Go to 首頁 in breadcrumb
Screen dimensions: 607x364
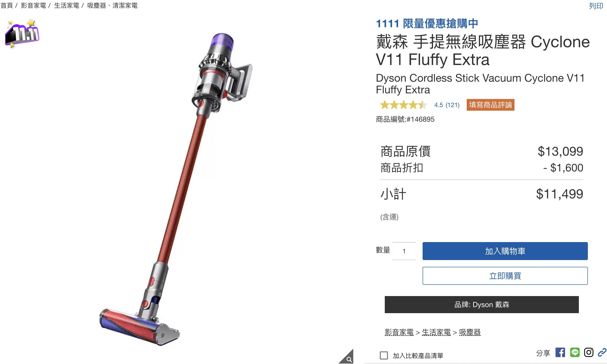[7, 5]
